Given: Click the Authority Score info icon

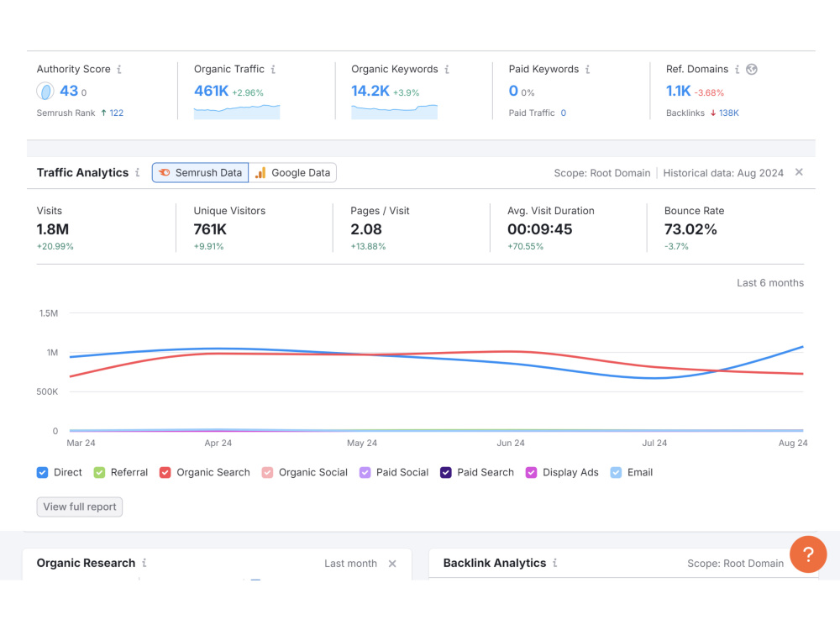Looking at the screenshot, I should (x=119, y=69).
